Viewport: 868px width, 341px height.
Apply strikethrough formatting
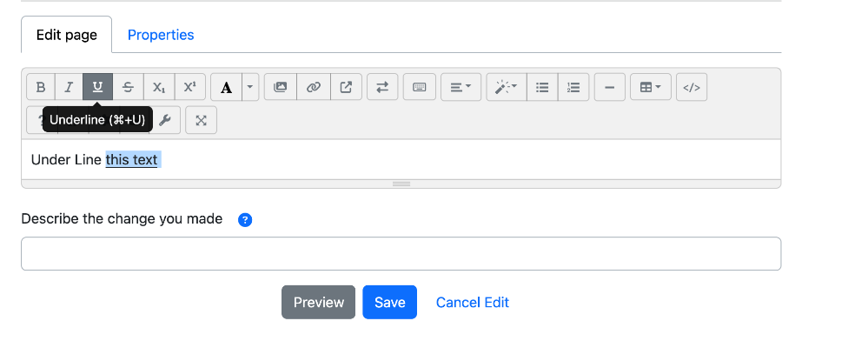(128, 87)
